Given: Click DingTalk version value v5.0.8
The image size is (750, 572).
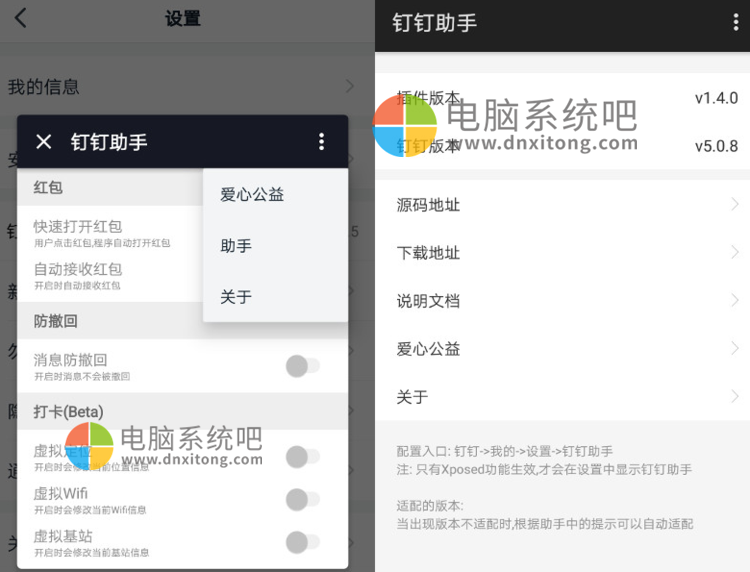Looking at the screenshot, I should (717, 146).
